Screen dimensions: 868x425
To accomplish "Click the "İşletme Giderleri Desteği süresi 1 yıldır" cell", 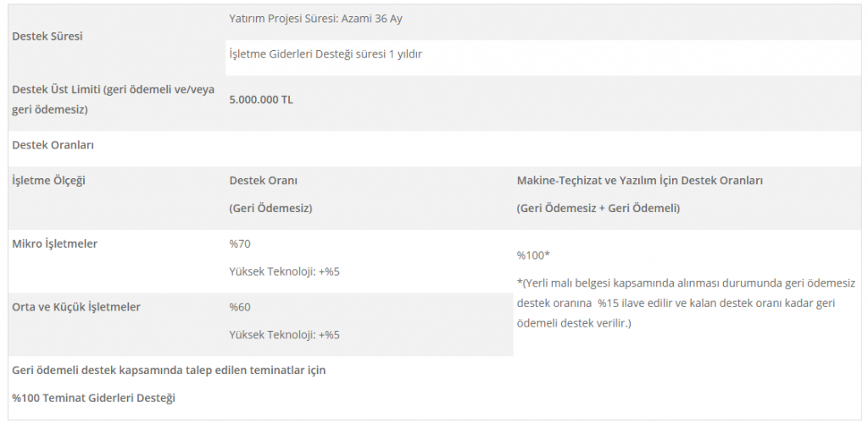I will pyautogui.click(x=325, y=53).
